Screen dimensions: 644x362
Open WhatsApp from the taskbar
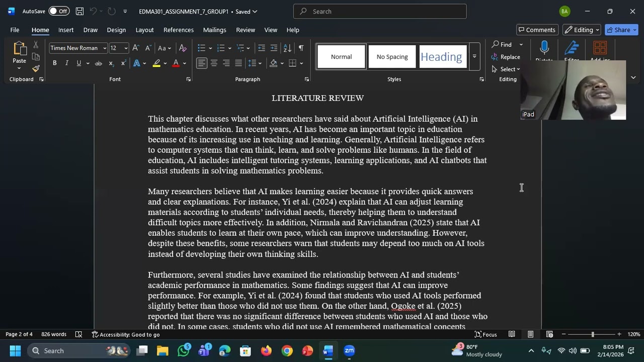click(x=184, y=350)
